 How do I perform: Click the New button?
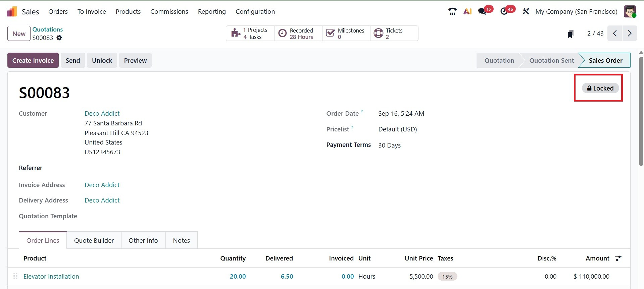click(x=19, y=34)
